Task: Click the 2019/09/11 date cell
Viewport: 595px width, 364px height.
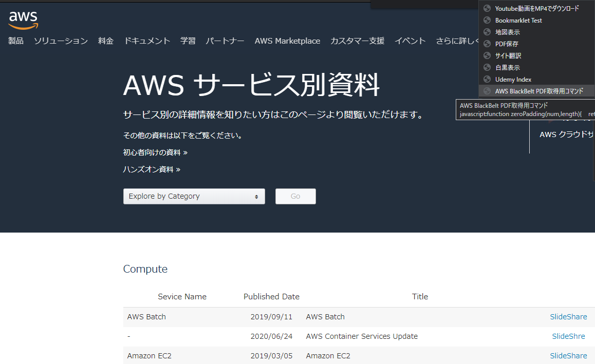Action: [271, 317]
